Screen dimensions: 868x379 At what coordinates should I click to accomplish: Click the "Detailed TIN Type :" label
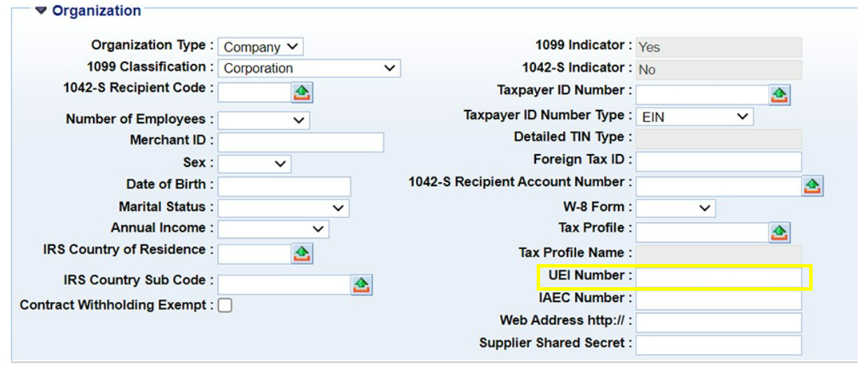pos(573,137)
